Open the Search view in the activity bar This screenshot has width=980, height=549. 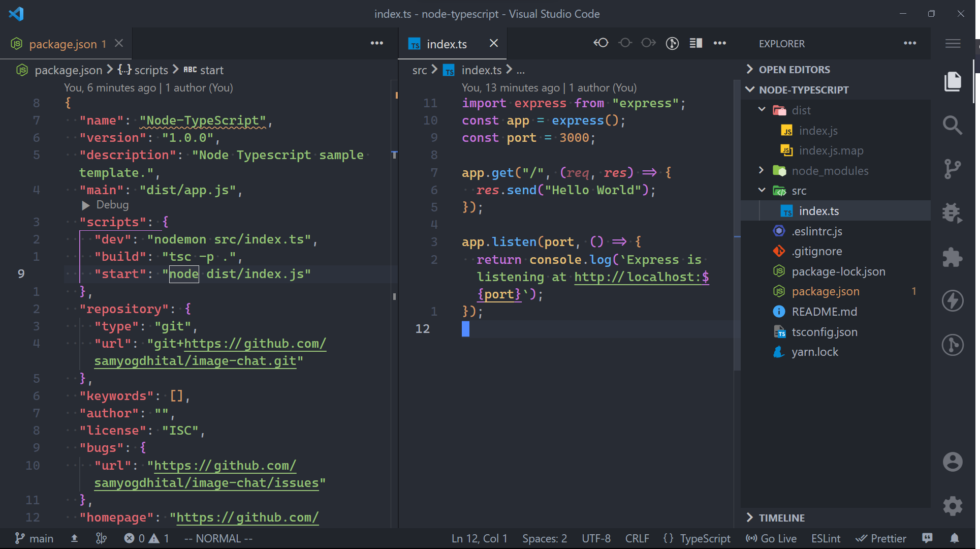click(953, 126)
